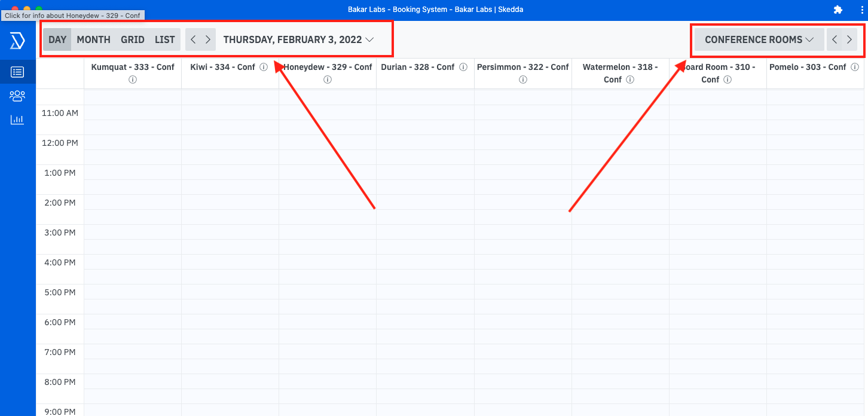Viewport: 868px width, 416px height.
Task: Book Kumquat room at 11:00 AM slot
Action: (133, 112)
